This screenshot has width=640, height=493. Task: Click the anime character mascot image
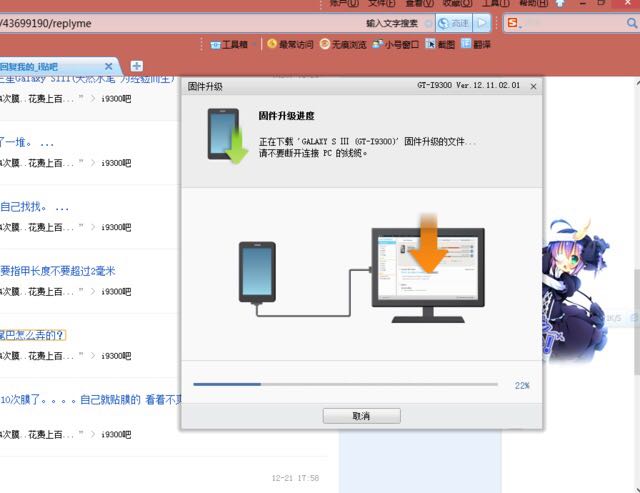coord(576,290)
